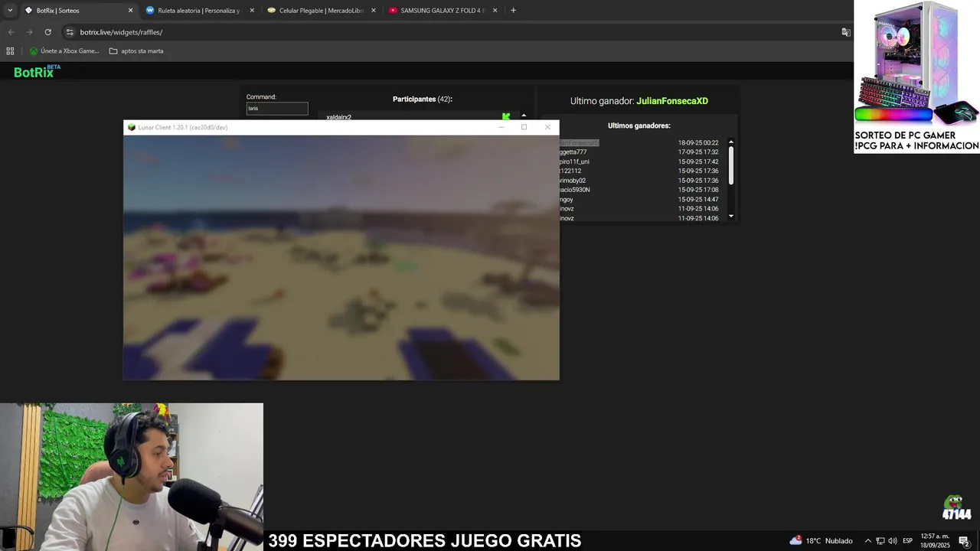This screenshot has width=980, height=551.
Task: Click the botrix.live address bar URL
Action: click(x=121, y=32)
